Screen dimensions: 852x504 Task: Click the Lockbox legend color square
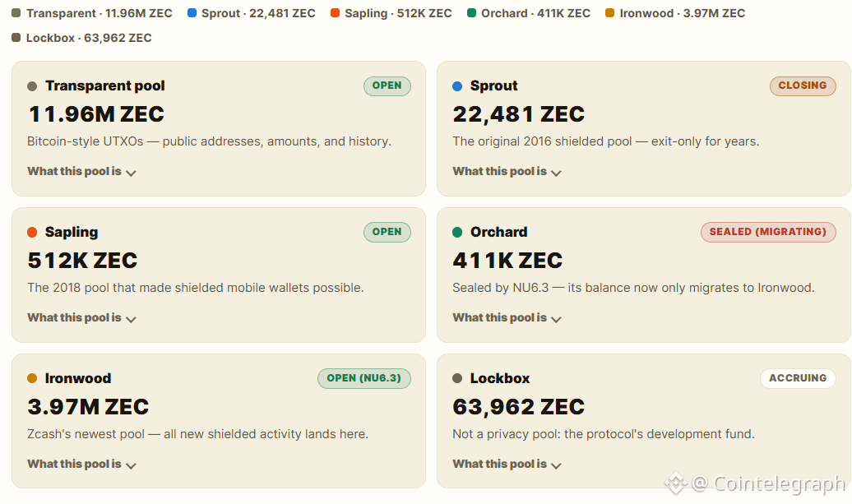16,38
